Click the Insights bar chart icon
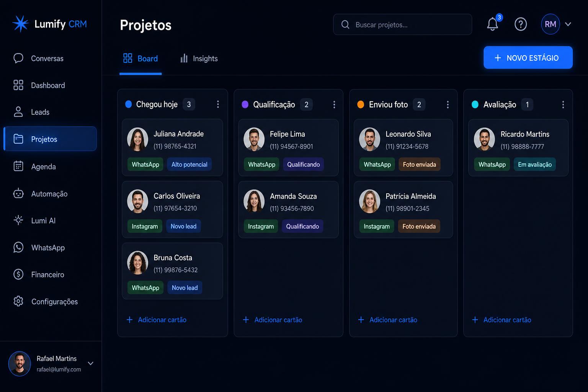The width and height of the screenshot is (588, 392). coord(184,58)
